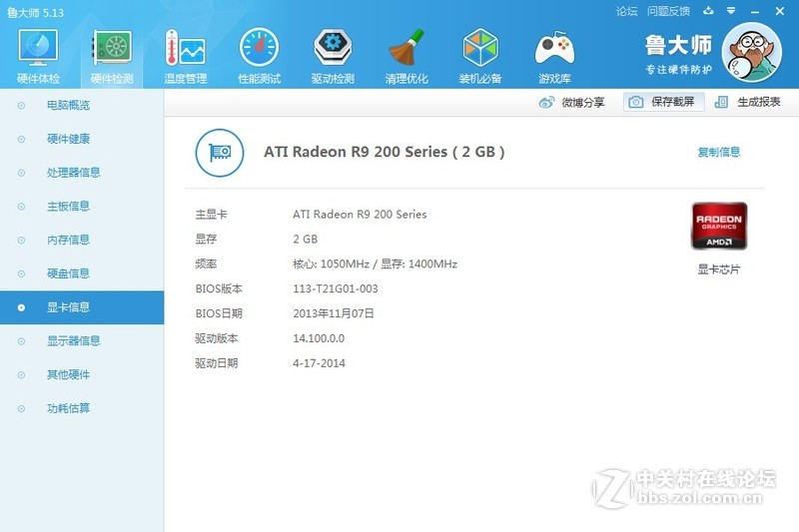Open the 论坛 forum link

[x=626, y=11]
